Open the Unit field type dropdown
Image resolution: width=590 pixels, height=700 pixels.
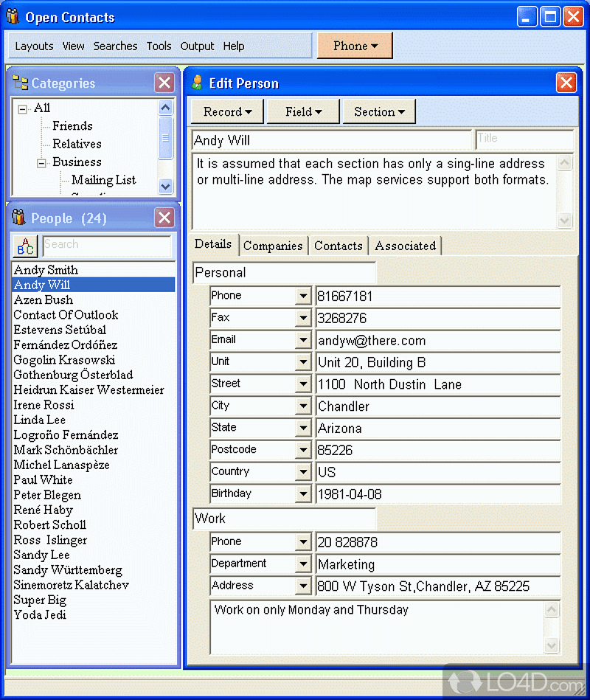[x=303, y=361]
